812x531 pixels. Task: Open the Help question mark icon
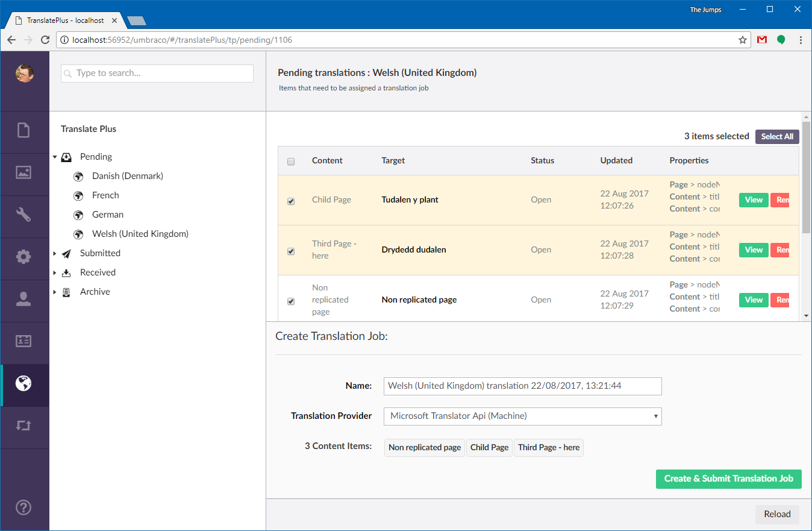(x=25, y=507)
